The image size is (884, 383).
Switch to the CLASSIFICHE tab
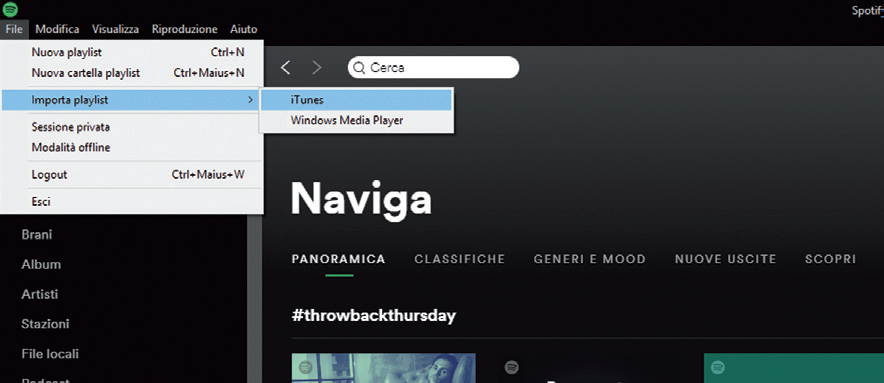459,259
